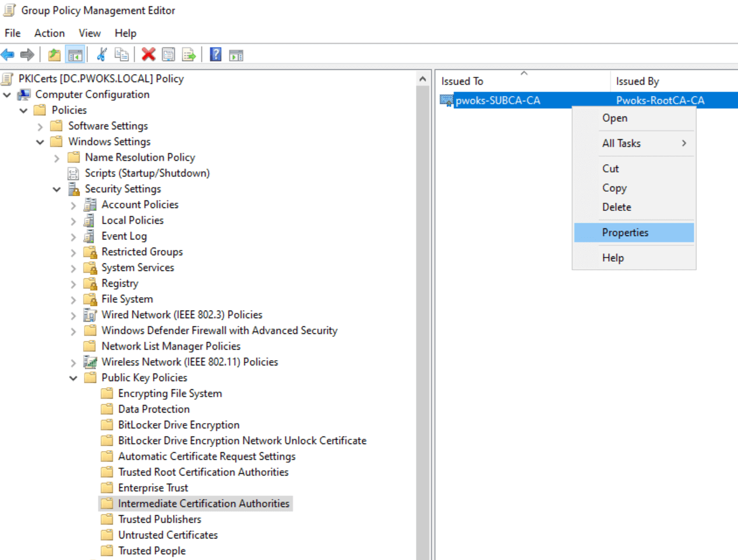Choose Delete in the context menu
The height and width of the screenshot is (560, 738).
click(x=634, y=207)
